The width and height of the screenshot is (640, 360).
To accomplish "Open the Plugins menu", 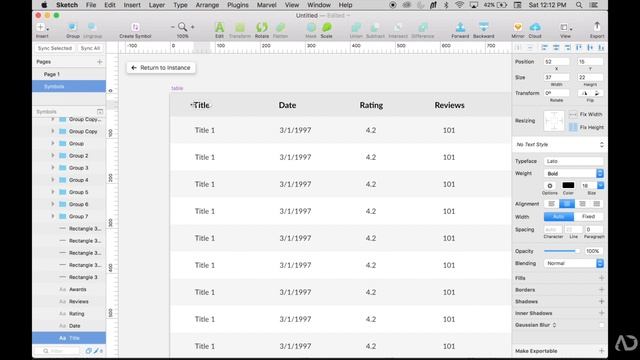I will coord(238,5).
